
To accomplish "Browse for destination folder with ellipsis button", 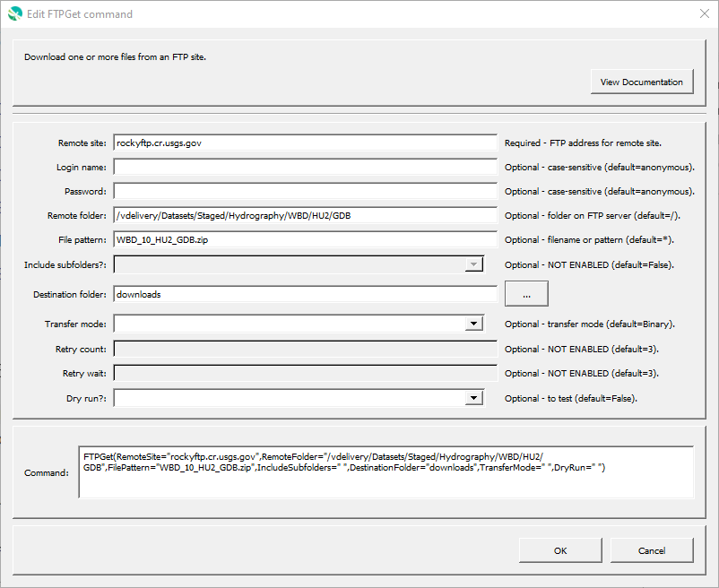I will pyautogui.click(x=526, y=293).
